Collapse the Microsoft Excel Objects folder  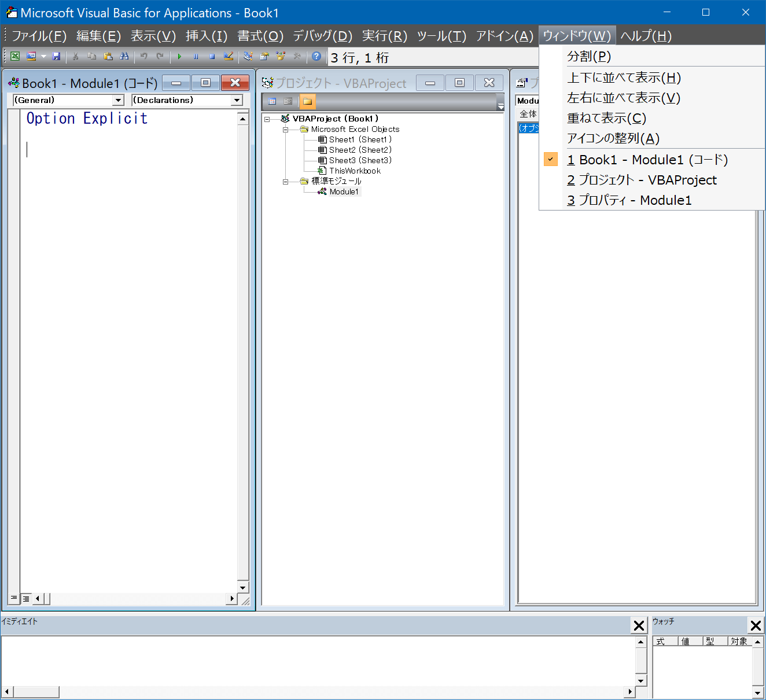pos(285,129)
